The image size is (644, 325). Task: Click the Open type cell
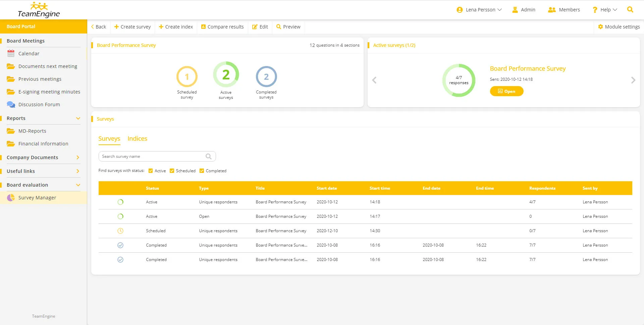point(204,216)
